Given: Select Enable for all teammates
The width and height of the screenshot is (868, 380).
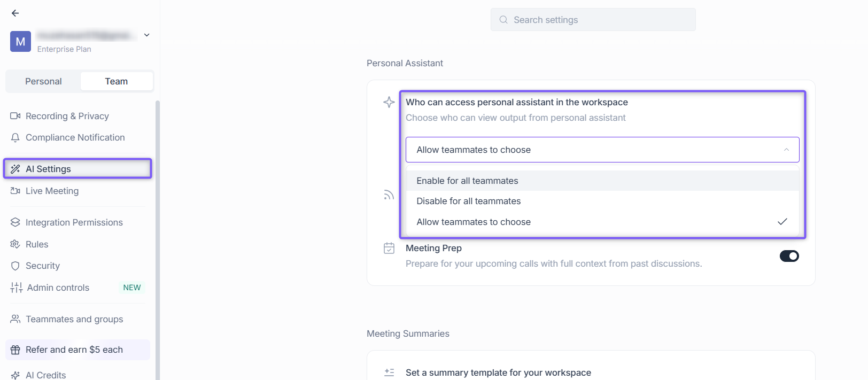Looking at the screenshot, I should coord(602,181).
